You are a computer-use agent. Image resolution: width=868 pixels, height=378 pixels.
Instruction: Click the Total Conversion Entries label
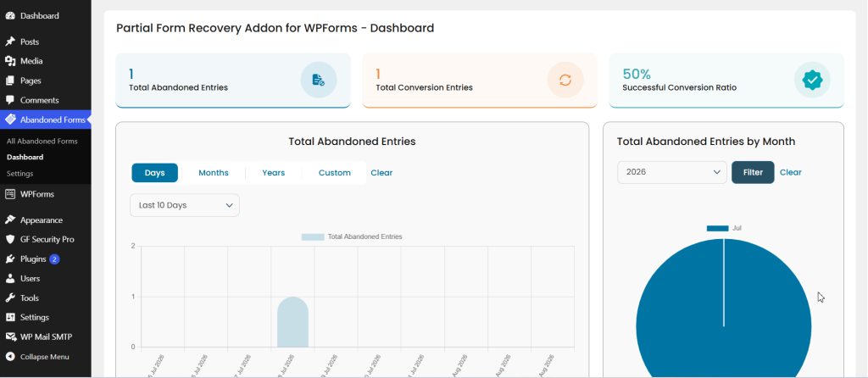pyautogui.click(x=424, y=87)
